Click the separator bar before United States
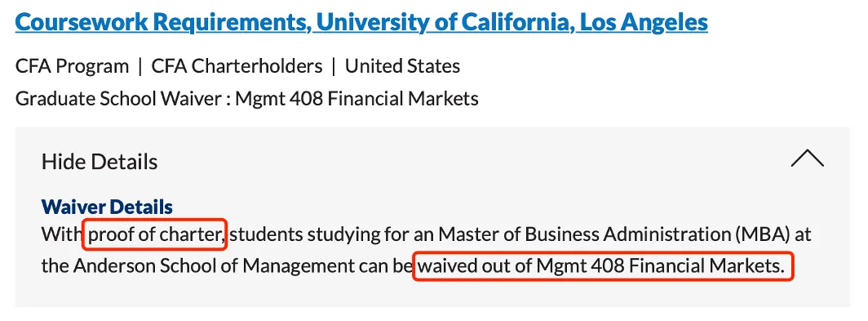Screen dimensions: 868x321 [334, 66]
